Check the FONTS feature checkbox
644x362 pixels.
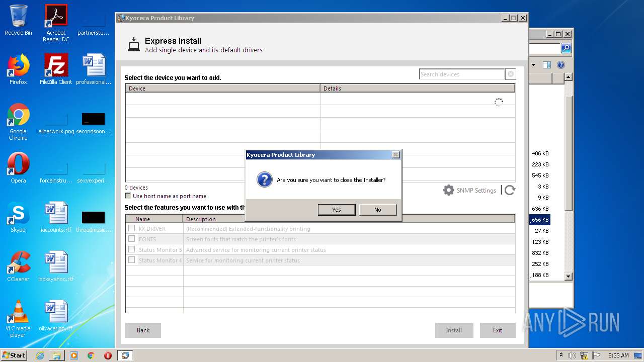[131, 239]
